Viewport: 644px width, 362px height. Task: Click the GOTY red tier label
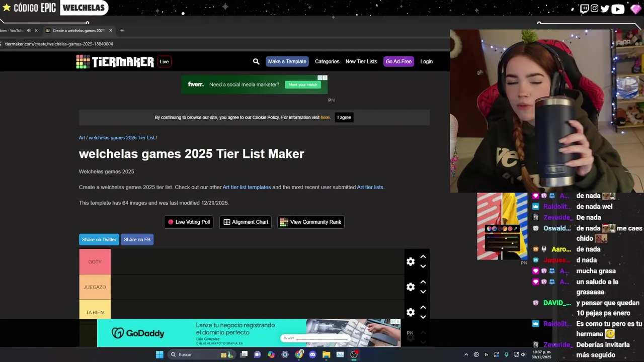95,261
